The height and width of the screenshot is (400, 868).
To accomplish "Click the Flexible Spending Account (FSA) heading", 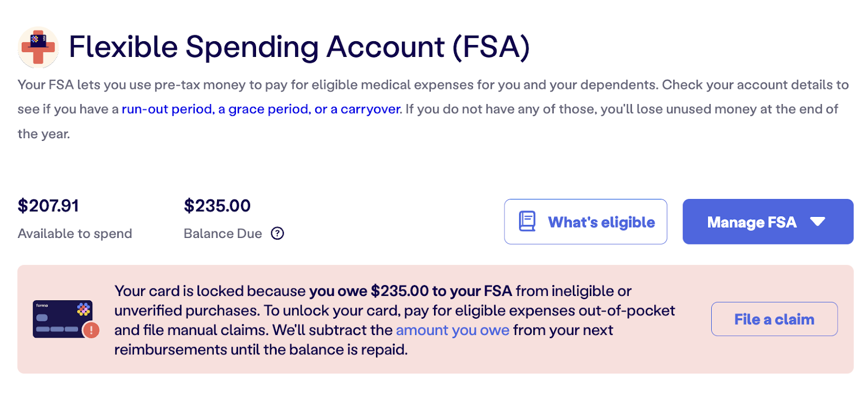I will pos(299,47).
